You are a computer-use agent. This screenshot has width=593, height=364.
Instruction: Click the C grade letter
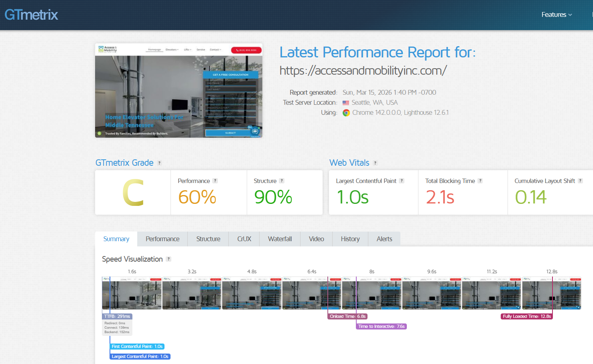tap(133, 193)
